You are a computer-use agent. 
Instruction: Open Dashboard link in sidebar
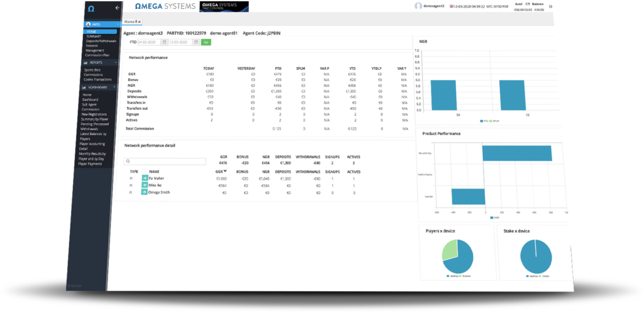tap(90, 100)
